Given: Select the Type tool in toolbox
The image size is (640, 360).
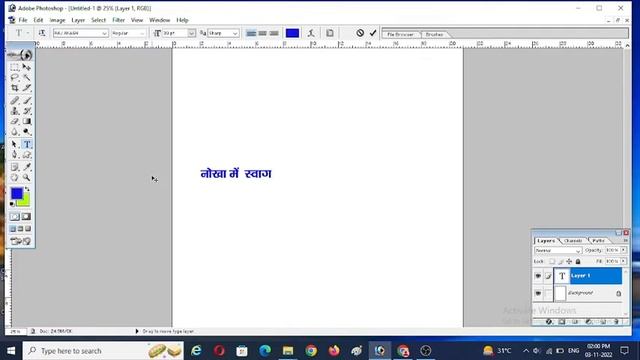Looking at the screenshot, I should tap(27, 144).
